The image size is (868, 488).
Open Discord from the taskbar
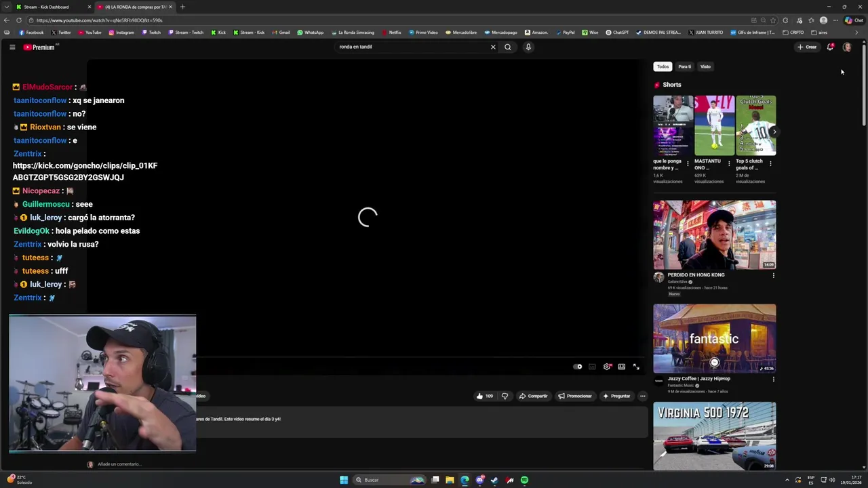pyautogui.click(x=479, y=480)
